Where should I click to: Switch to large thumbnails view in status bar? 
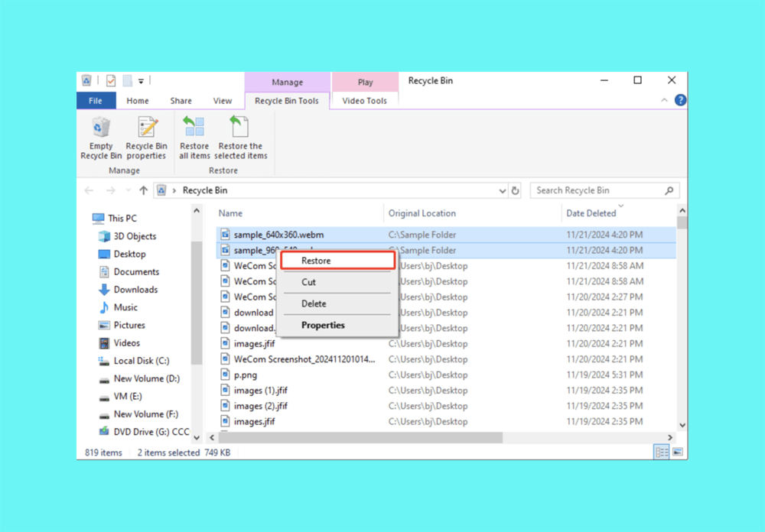(x=676, y=452)
